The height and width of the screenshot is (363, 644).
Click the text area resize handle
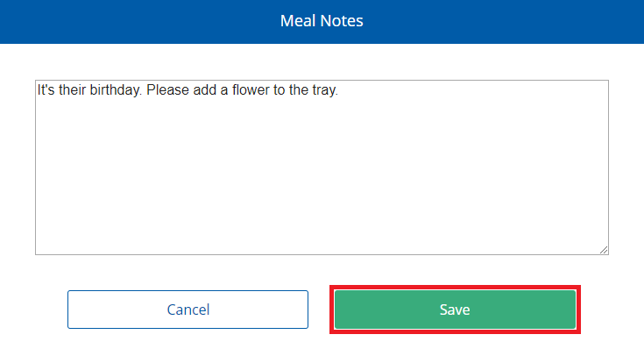coord(604,250)
